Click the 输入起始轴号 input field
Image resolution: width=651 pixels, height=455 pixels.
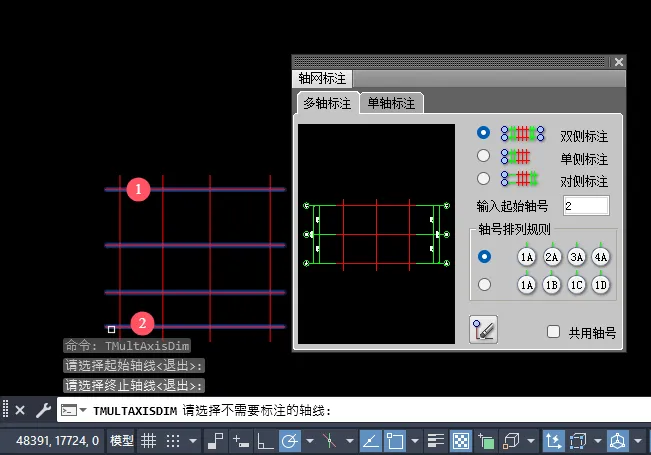(586, 205)
